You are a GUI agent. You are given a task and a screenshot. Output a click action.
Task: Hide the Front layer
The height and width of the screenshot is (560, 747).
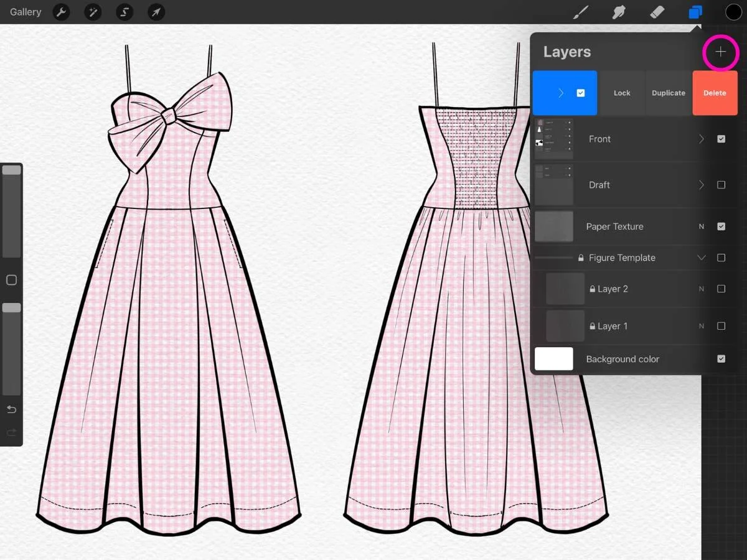point(721,139)
